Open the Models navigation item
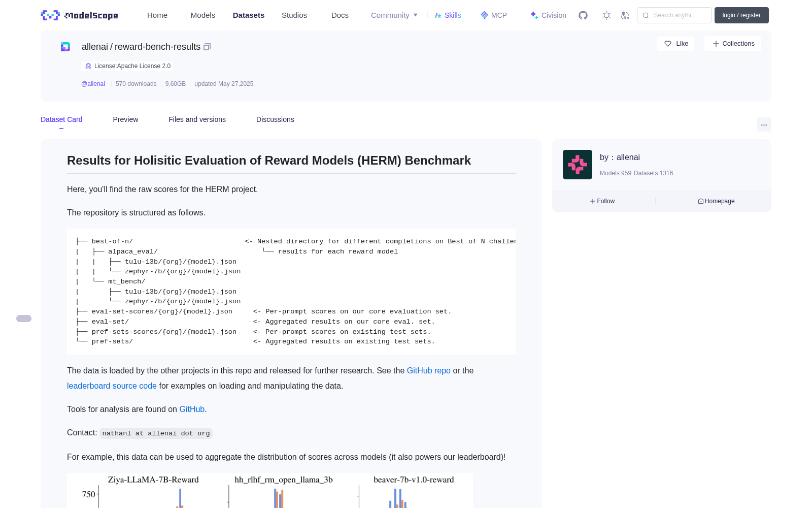This screenshot has height=508, width=812. (x=203, y=15)
